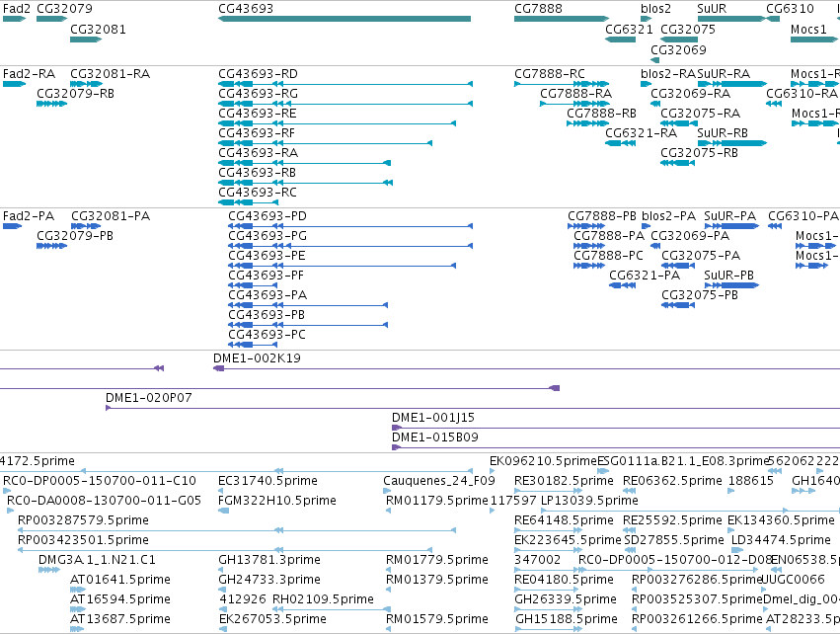Select transcript Fad2-RA
The width and height of the screenshot is (840, 634).
point(14,84)
